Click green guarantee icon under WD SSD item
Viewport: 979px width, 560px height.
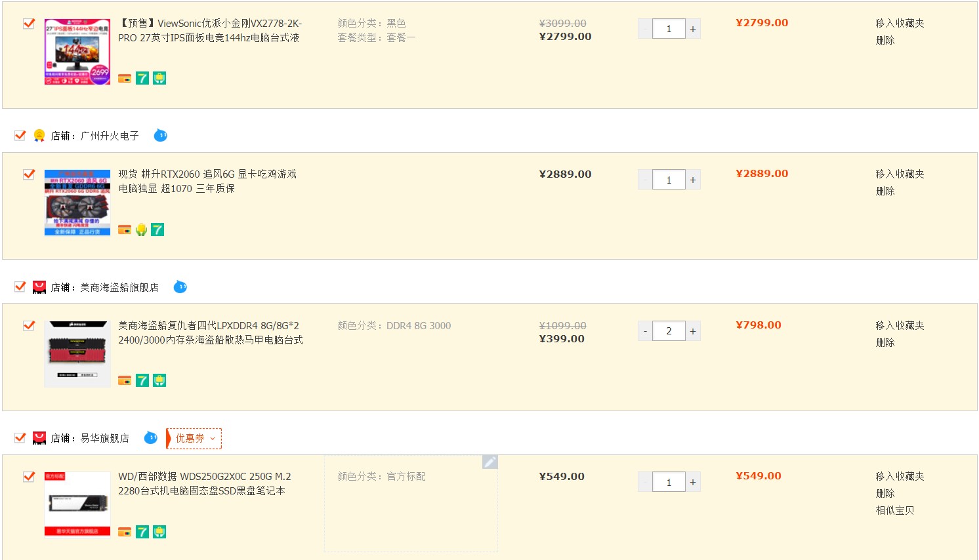(159, 532)
